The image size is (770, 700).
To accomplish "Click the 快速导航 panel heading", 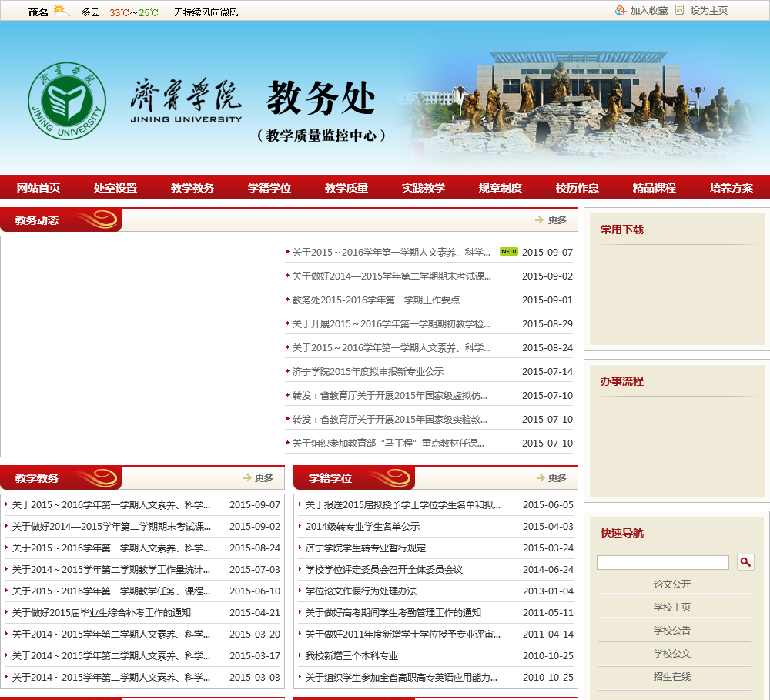I will pos(621,533).
